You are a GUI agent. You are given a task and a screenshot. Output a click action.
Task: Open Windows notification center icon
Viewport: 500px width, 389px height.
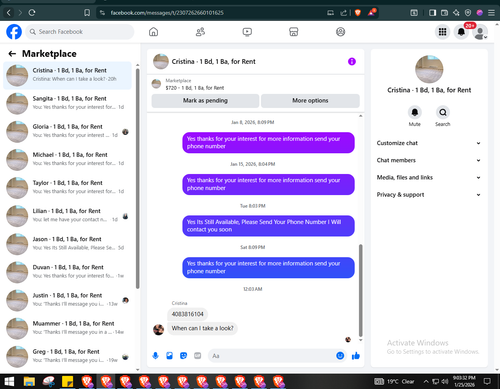coord(487,381)
